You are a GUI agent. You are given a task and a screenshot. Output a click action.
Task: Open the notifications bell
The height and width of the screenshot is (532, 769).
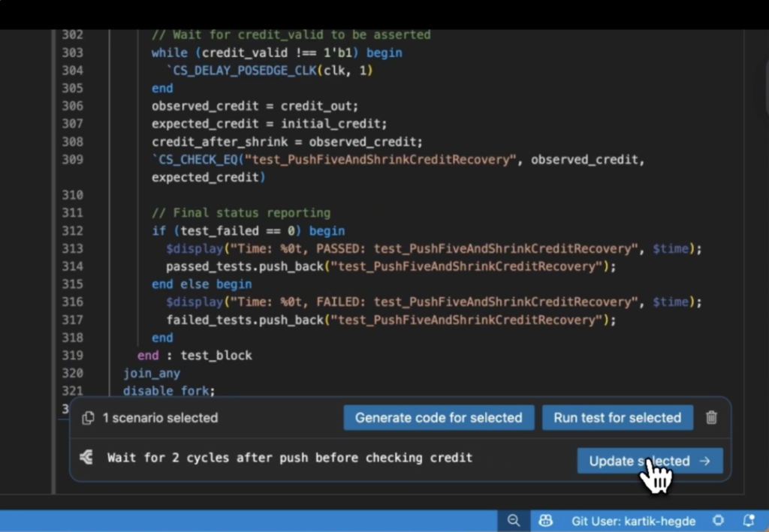click(x=748, y=521)
